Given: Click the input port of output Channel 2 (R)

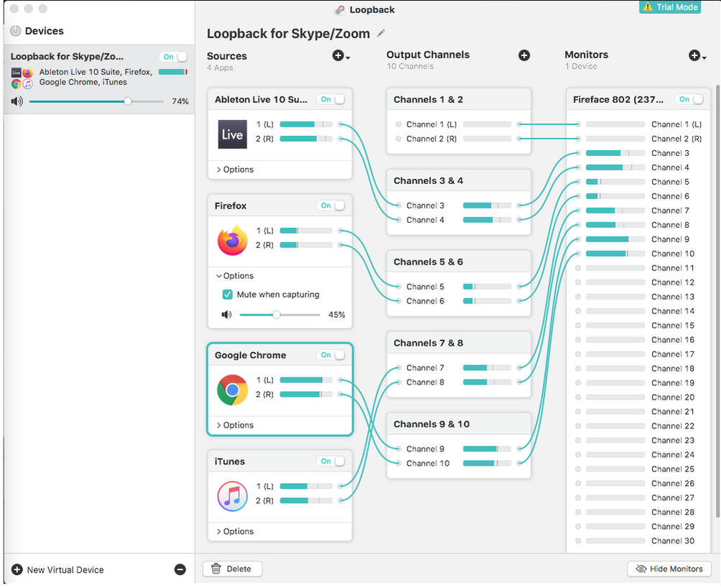Looking at the screenshot, I should [x=399, y=139].
